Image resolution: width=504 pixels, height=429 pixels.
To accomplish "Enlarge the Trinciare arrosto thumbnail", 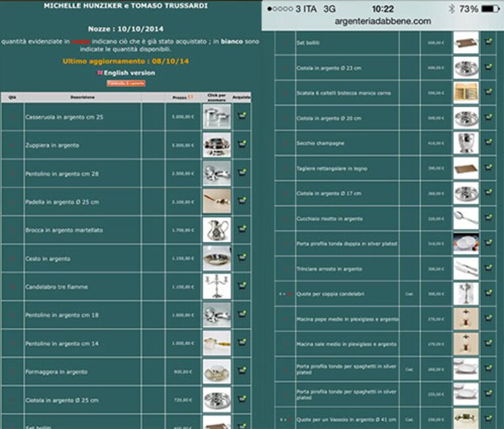I will pyautogui.click(x=466, y=268).
